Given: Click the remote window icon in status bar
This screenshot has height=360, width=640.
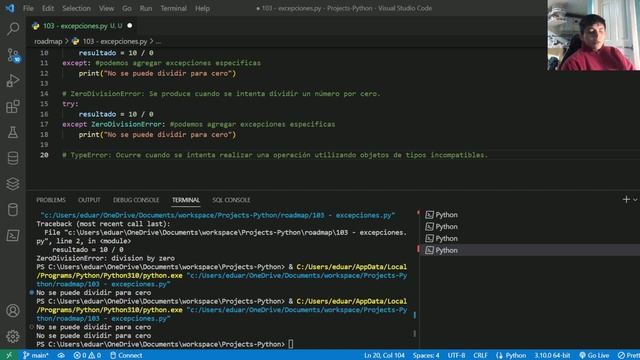Looking at the screenshot, I should pos(9,355).
